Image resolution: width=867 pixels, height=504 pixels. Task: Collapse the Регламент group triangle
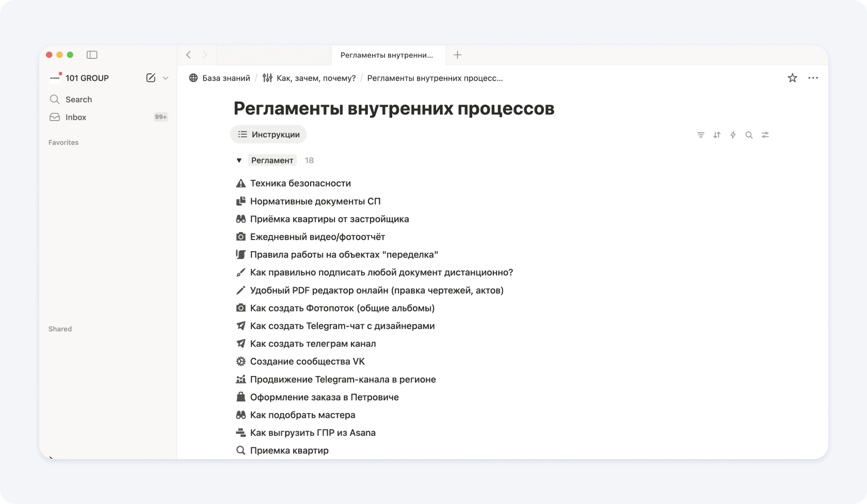click(x=239, y=160)
